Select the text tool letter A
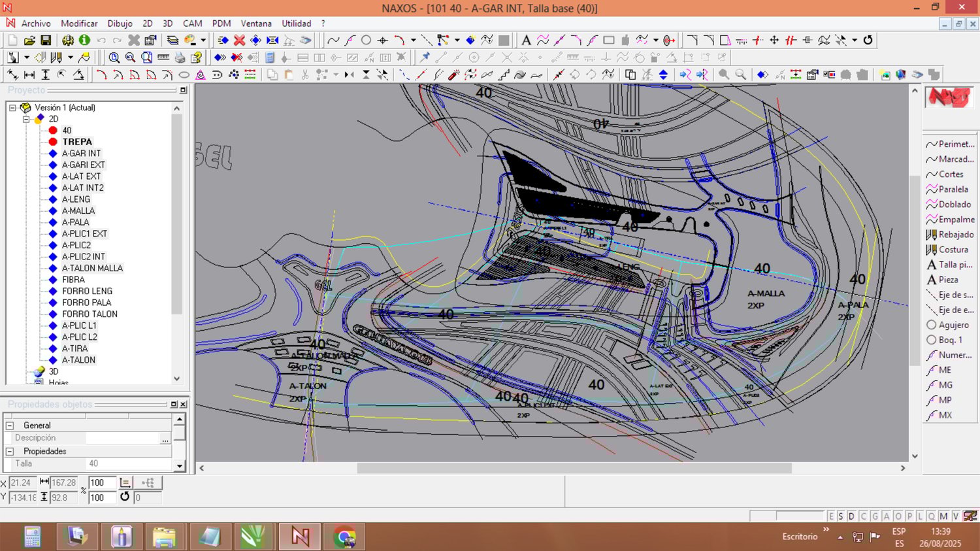 526,41
